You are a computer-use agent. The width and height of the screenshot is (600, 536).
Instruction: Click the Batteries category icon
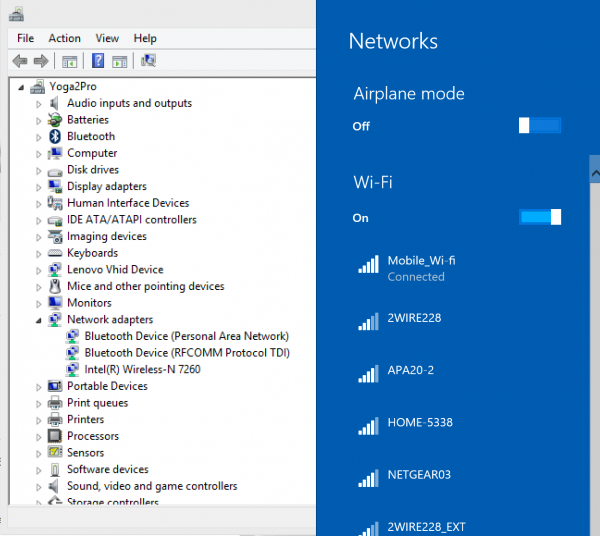56,120
